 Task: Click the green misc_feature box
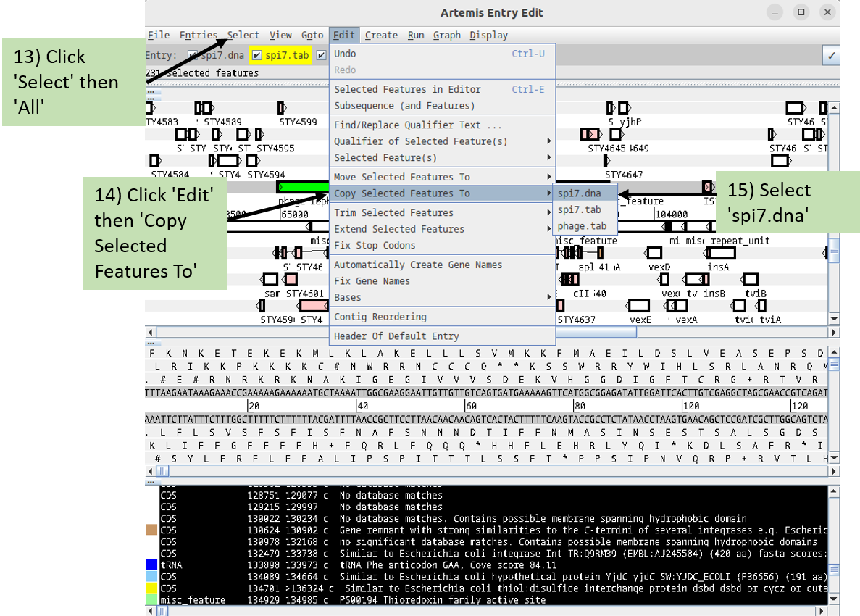(x=304, y=186)
